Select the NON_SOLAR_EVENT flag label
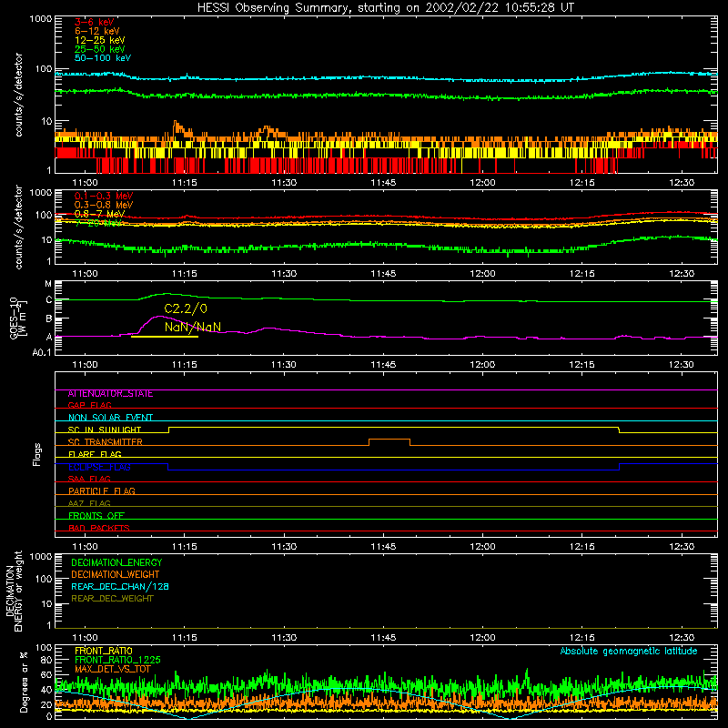Viewport: 728px width, 728px height. (110, 418)
